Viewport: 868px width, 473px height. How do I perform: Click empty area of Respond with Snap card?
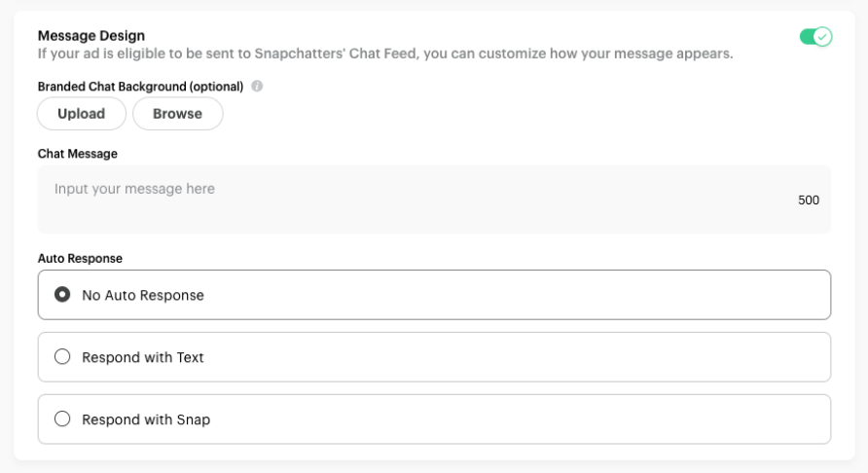tap(521, 419)
